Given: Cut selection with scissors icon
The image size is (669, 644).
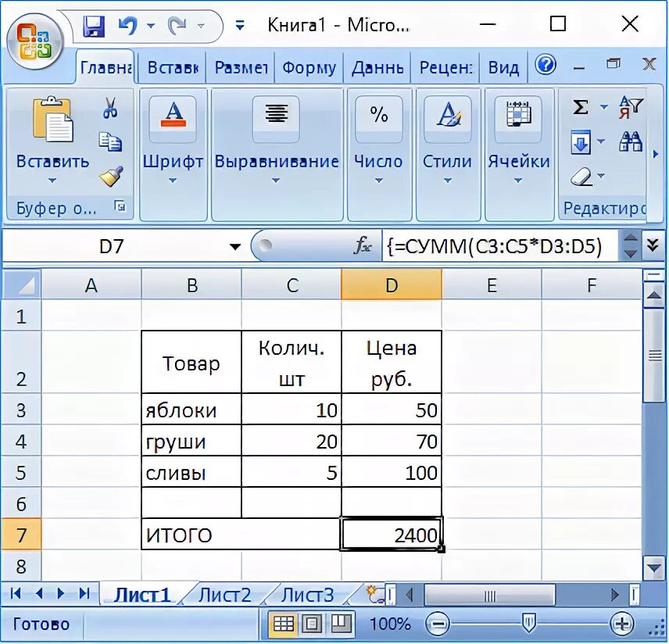Looking at the screenshot, I should tap(110, 108).
